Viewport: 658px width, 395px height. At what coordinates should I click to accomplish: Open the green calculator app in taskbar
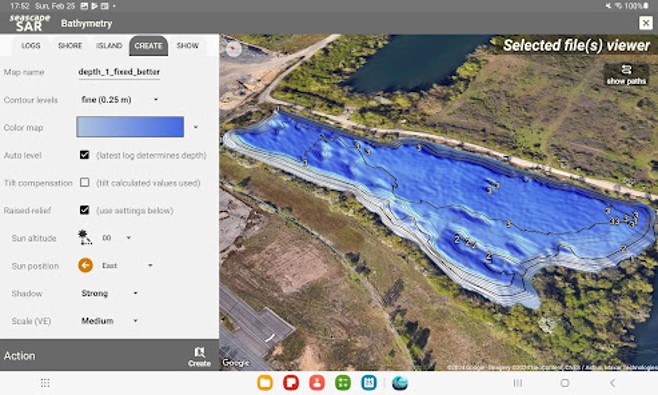[343, 383]
